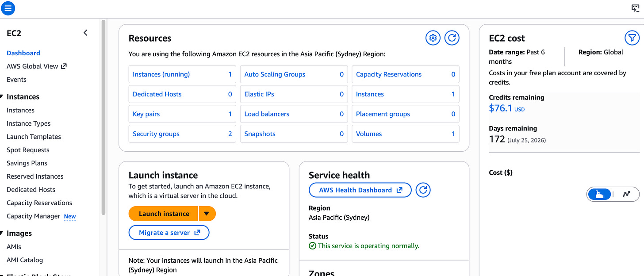
Task: Open the Security groups resource link
Action: coord(156,134)
